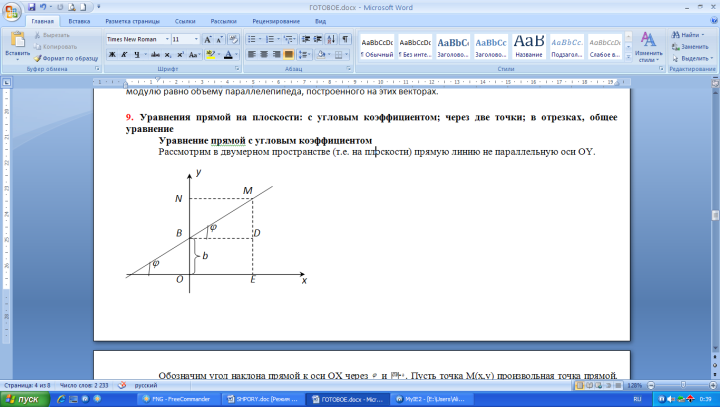Image resolution: width=720 pixels, height=407 pixels.
Task: Open Font (Шрифт) dialog launcher
Action: click(237, 68)
